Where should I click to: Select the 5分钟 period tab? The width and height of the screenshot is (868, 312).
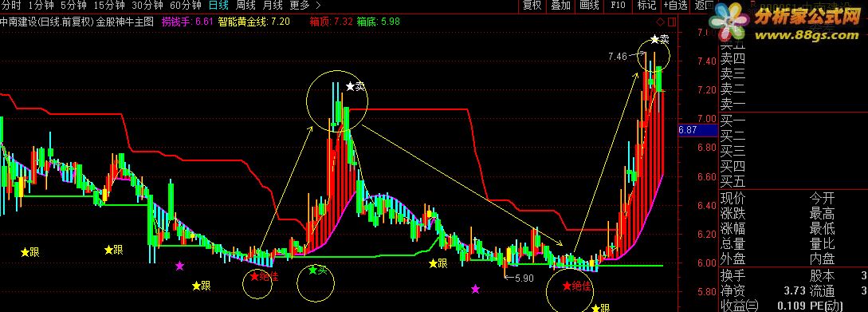pos(73,6)
